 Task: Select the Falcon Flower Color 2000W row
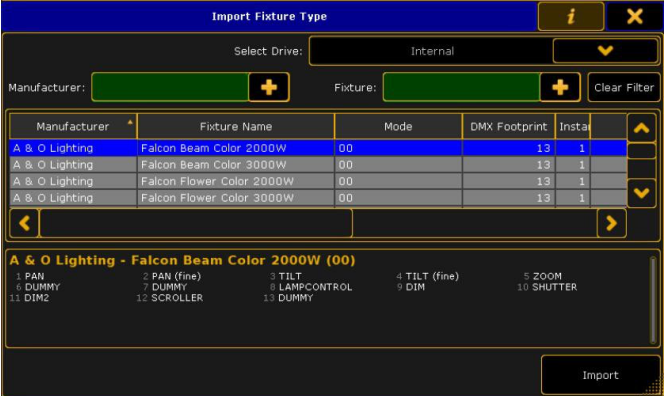coord(318,181)
